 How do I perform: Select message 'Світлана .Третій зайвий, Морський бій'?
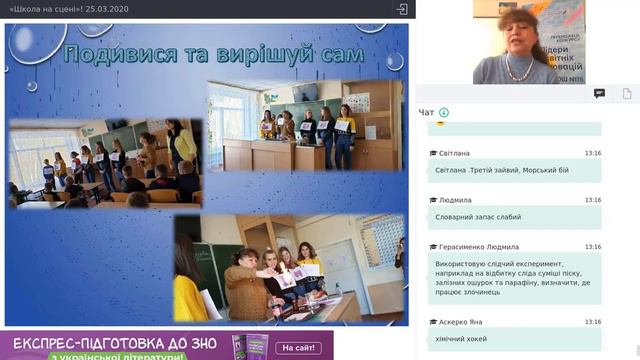click(514, 170)
